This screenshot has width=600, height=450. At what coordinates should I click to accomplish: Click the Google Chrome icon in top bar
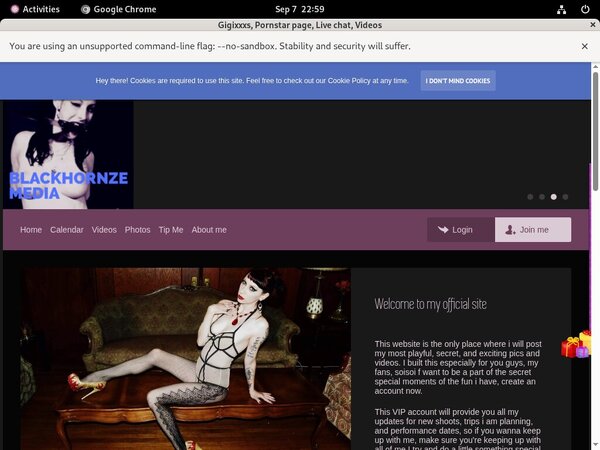tap(86, 9)
